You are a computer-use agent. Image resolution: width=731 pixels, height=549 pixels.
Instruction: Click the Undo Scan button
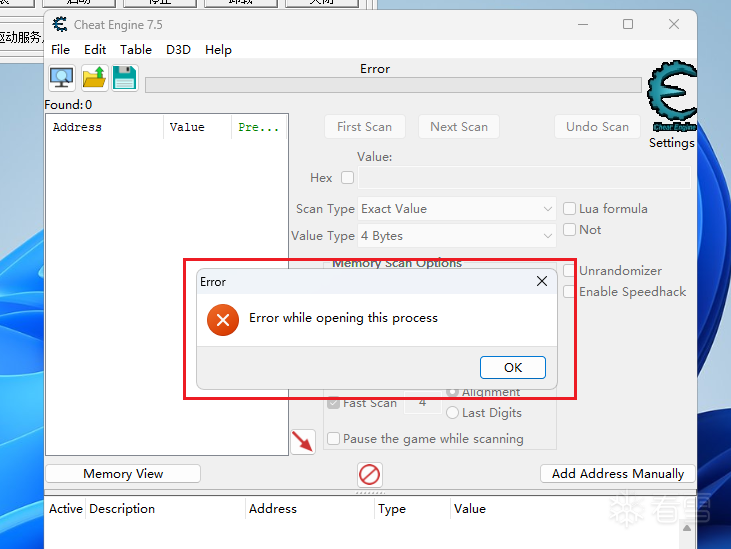coord(597,127)
